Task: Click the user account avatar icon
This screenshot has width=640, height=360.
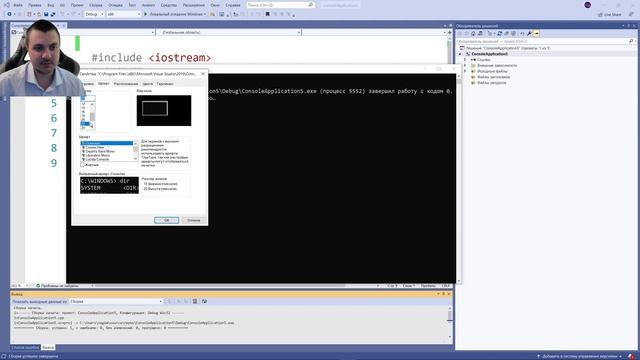Action: (x=587, y=5)
